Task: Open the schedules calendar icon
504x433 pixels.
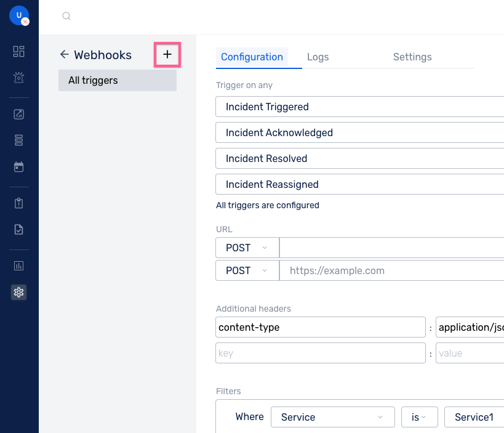Action: coord(18,166)
